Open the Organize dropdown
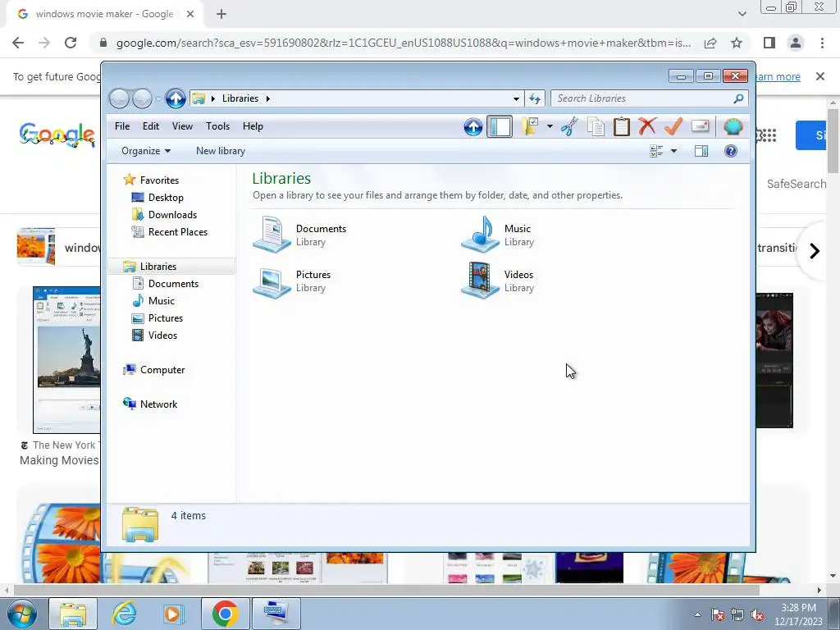This screenshot has width=840, height=630. pos(146,151)
